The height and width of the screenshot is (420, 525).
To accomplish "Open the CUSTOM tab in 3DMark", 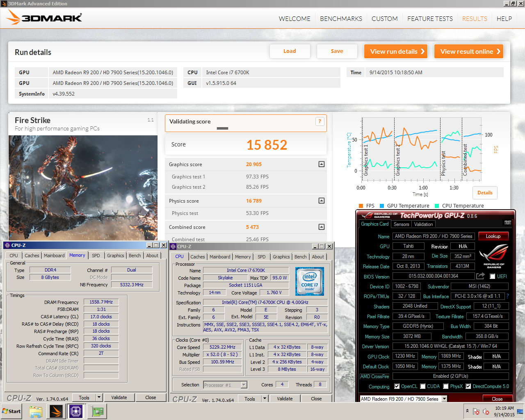I will click(385, 19).
